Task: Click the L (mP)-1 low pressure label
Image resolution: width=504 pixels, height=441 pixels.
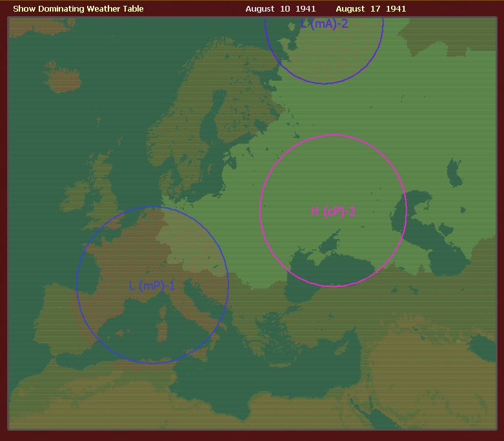Action: pos(152,285)
